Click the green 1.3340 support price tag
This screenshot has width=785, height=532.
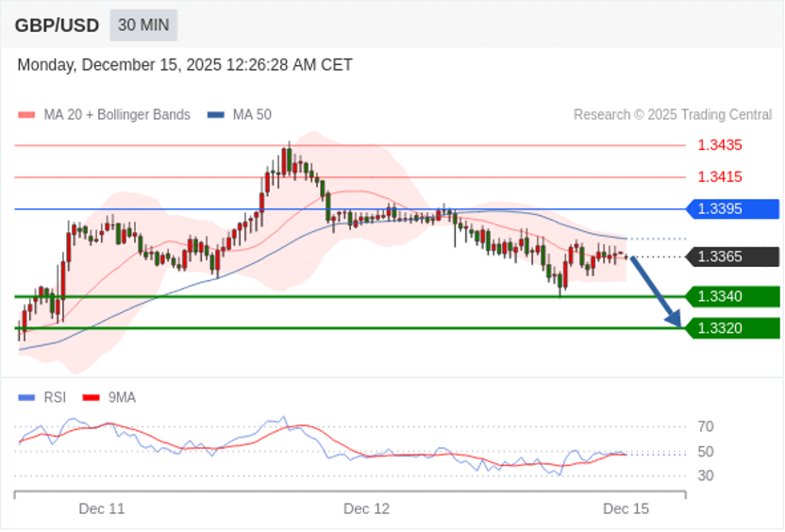(733, 296)
